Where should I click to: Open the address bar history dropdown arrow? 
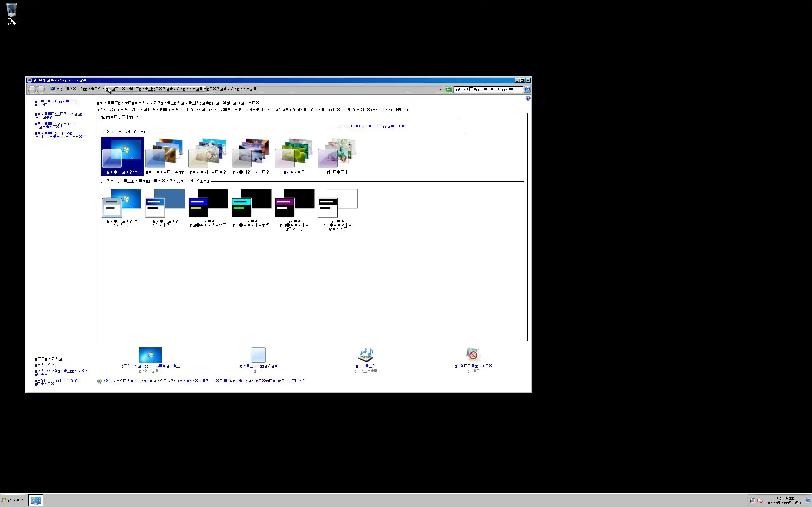440,89
